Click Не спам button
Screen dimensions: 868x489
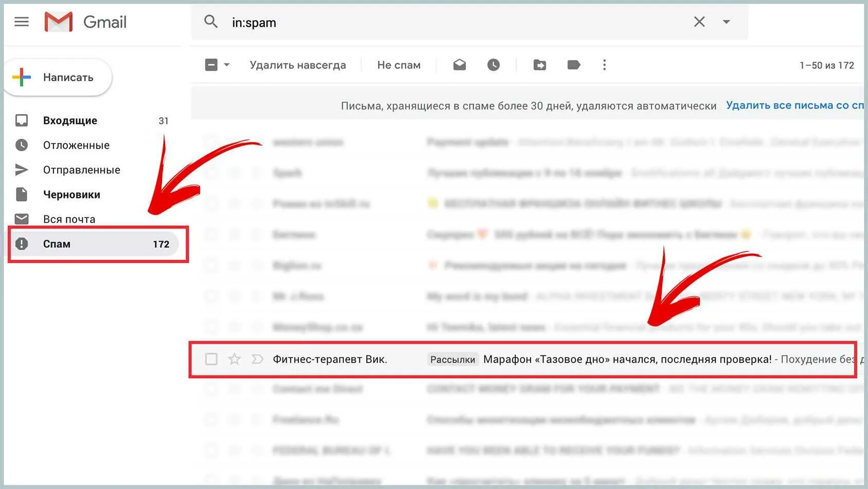(399, 65)
